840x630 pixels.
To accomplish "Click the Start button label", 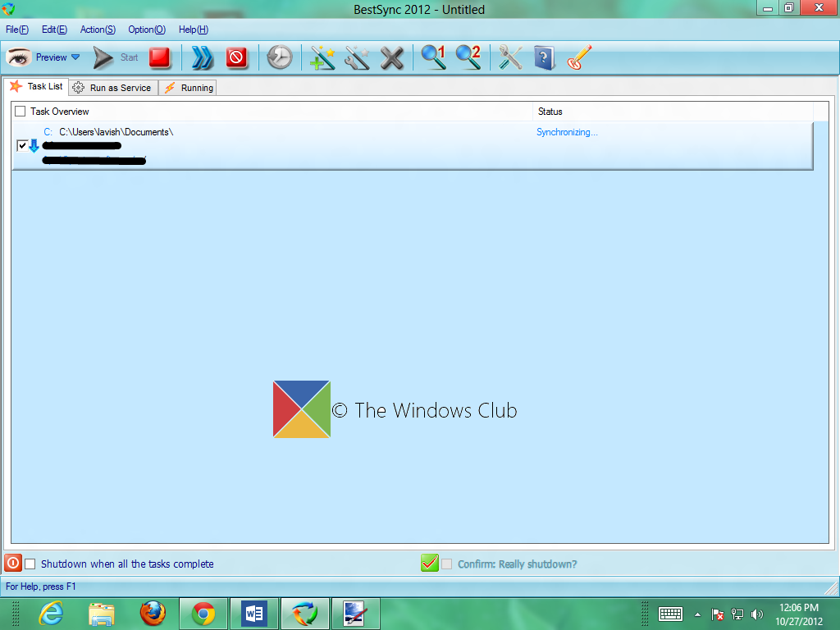I will [129, 57].
